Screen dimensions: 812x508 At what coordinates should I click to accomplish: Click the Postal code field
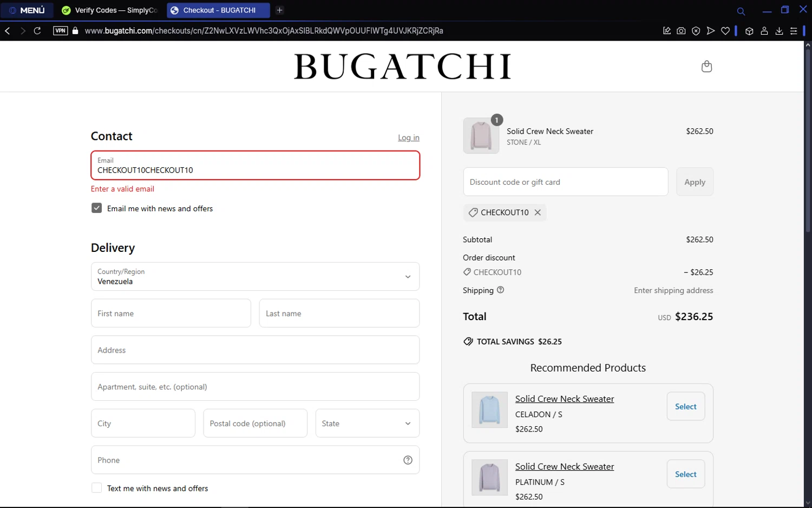pyautogui.click(x=256, y=424)
